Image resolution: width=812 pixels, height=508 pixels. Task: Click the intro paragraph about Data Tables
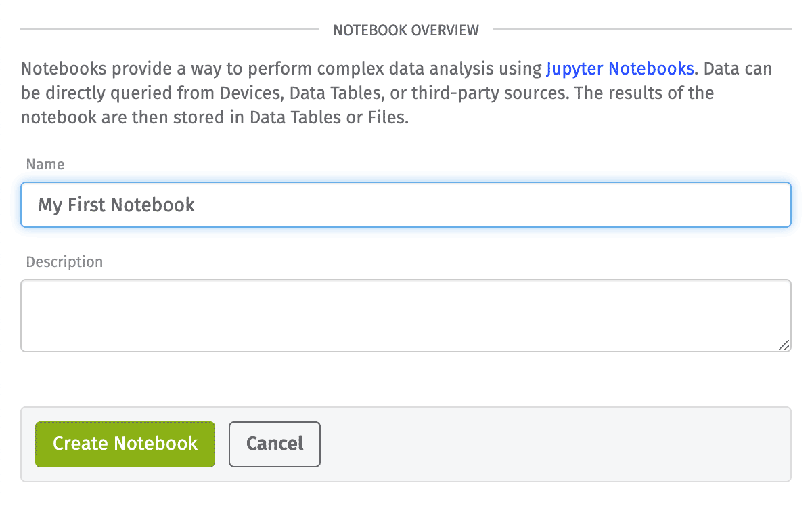397,93
